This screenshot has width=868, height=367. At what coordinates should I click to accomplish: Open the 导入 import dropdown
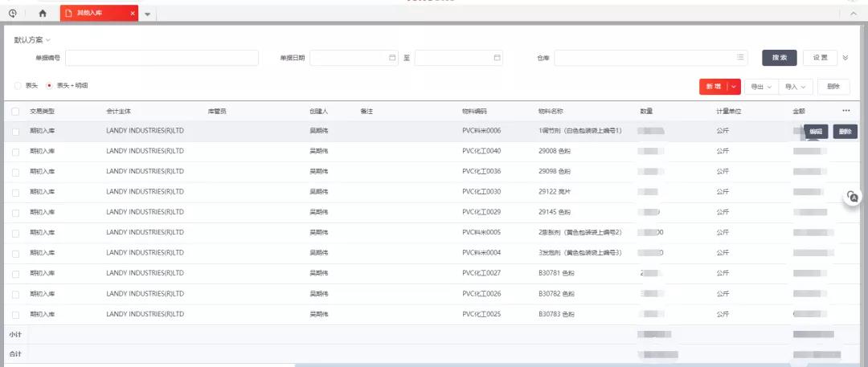(x=796, y=87)
